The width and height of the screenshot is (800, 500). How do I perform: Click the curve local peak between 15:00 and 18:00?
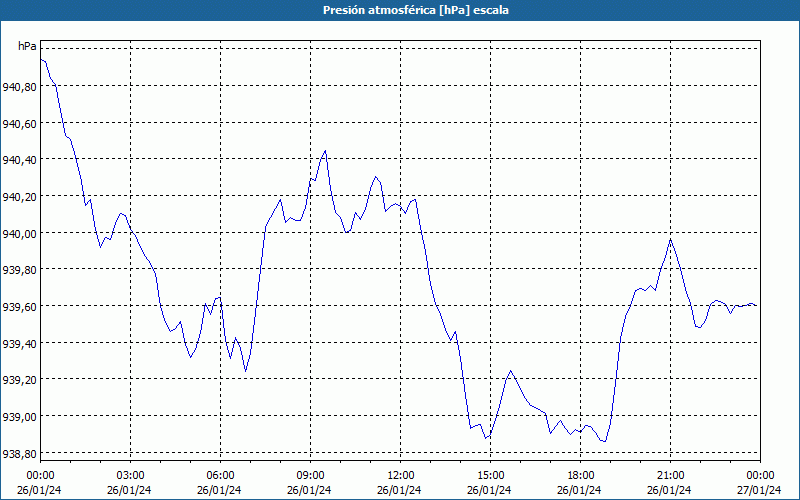click(510, 371)
